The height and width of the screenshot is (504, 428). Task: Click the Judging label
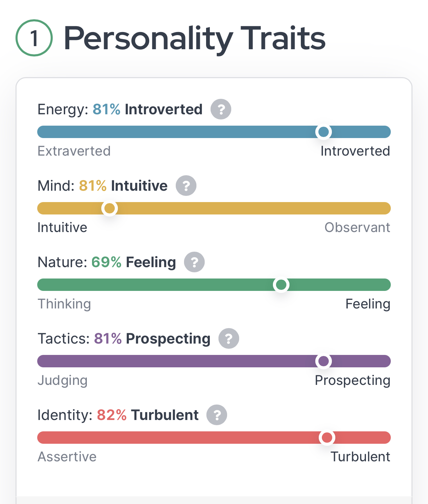coord(62,380)
